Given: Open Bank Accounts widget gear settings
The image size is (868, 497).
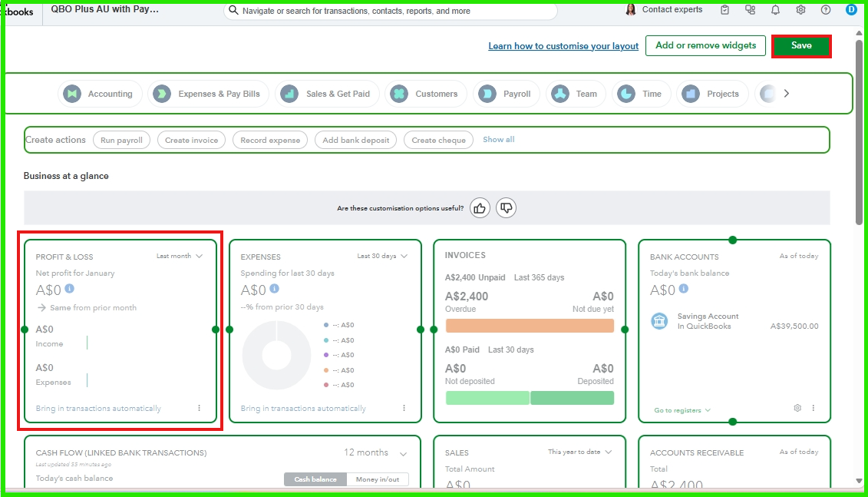Looking at the screenshot, I should coord(797,408).
